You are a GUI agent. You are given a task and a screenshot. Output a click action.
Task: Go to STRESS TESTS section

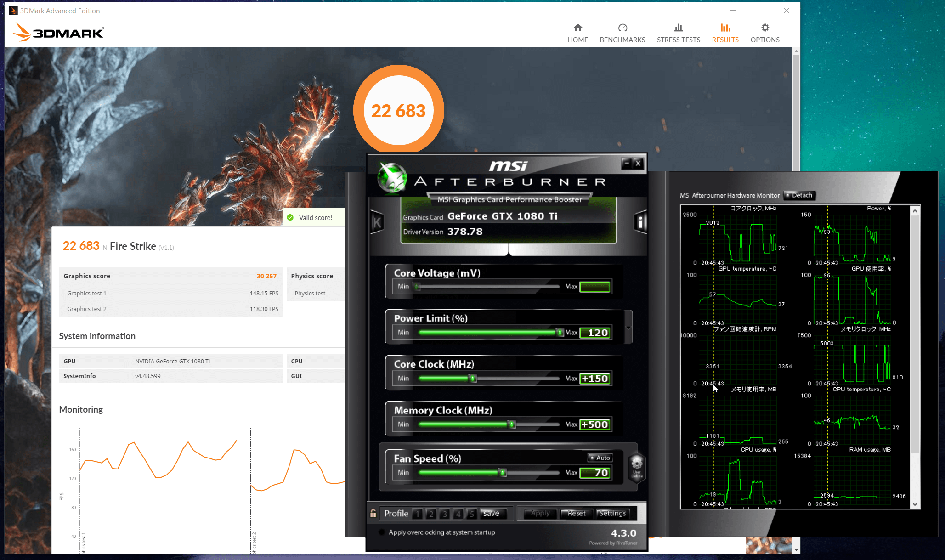pyautogui.click(x=678, y=33)
